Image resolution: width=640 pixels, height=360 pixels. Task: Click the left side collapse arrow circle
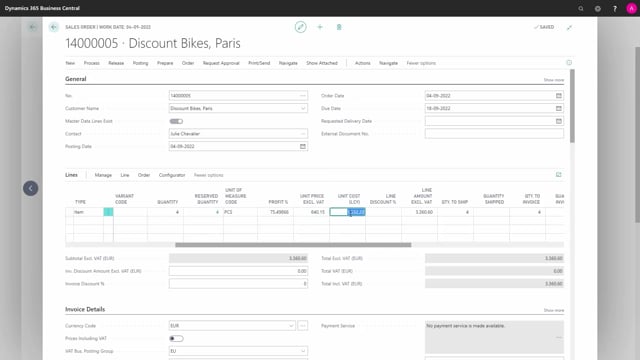[31, 188]
